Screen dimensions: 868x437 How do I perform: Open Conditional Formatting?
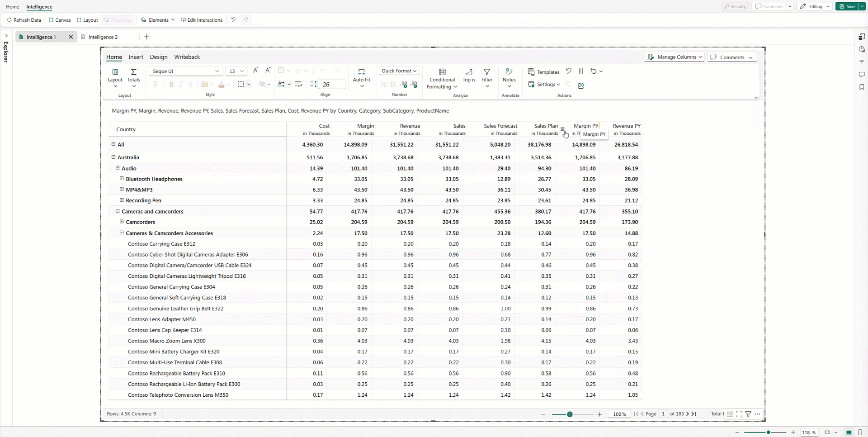point(442,79)
